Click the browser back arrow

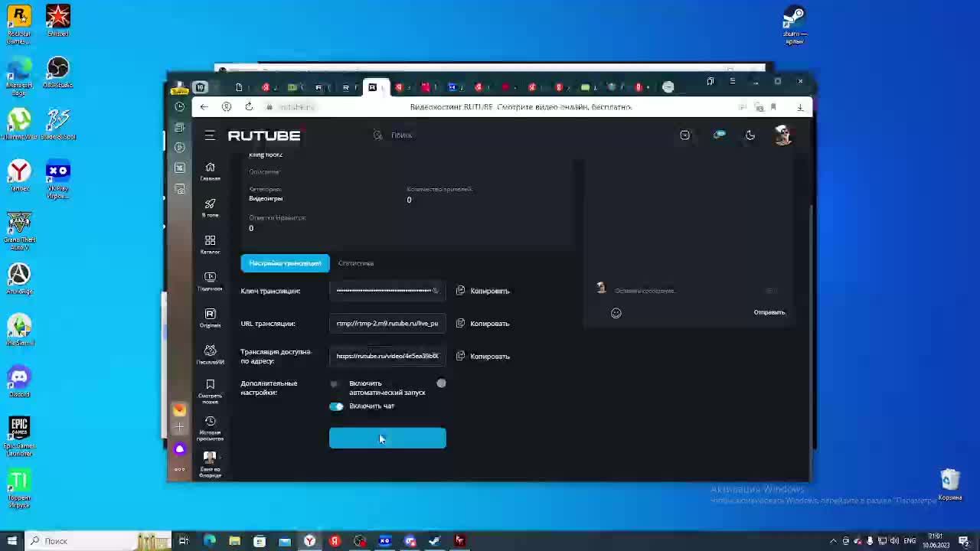(204, 106)
